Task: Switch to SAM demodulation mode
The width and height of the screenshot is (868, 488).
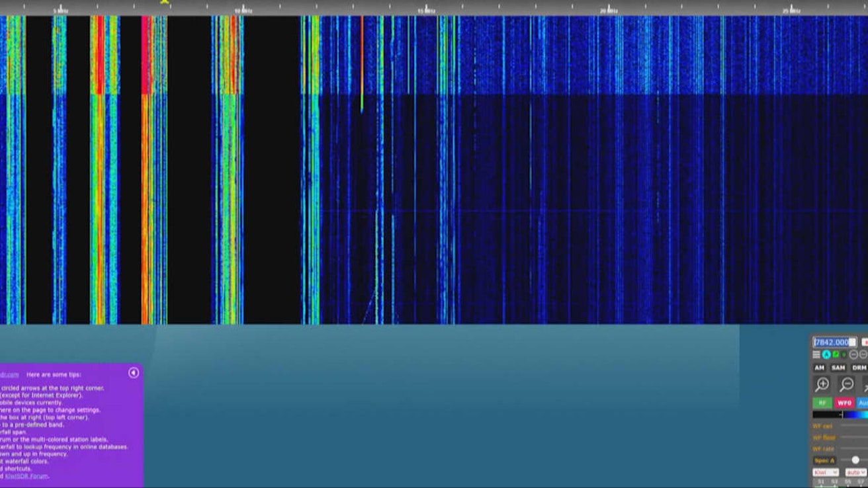Action: 839,368
